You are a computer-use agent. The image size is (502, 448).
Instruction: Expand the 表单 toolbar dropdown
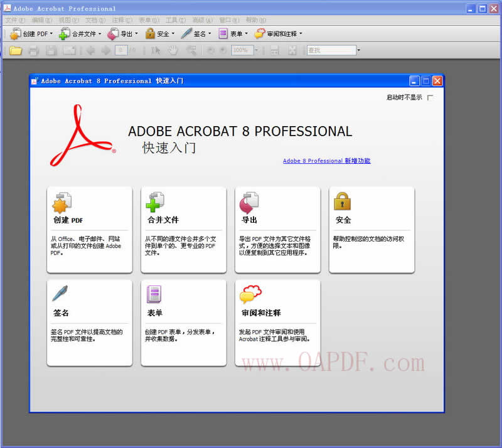click(x=246, y=33)
